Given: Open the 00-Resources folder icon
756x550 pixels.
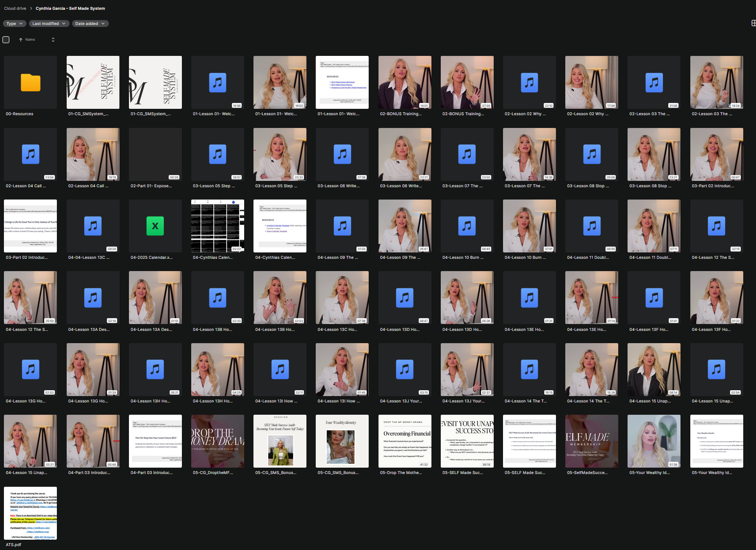Looking at the screenshot, I should 30,82.
